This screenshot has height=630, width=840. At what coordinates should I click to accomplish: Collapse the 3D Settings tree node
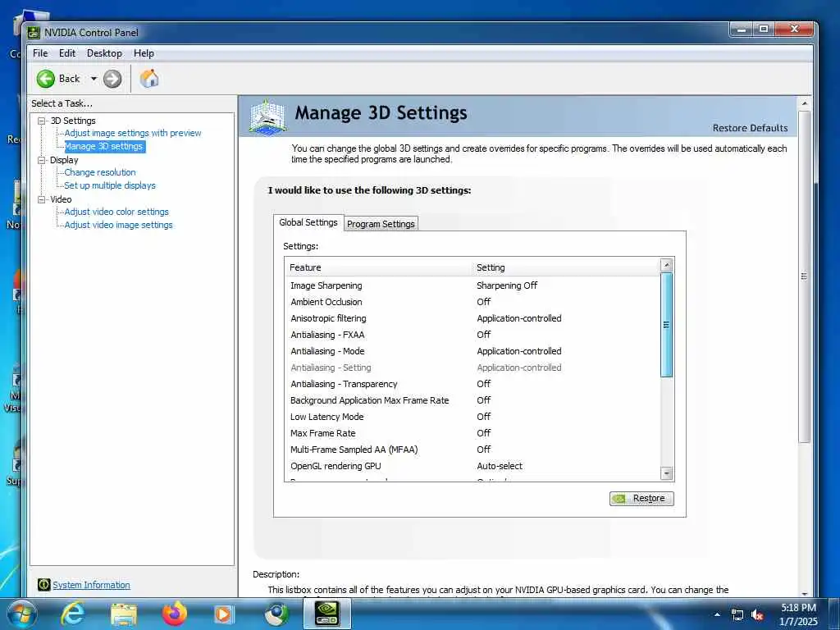pyautogui.click(x=41, y=121)
